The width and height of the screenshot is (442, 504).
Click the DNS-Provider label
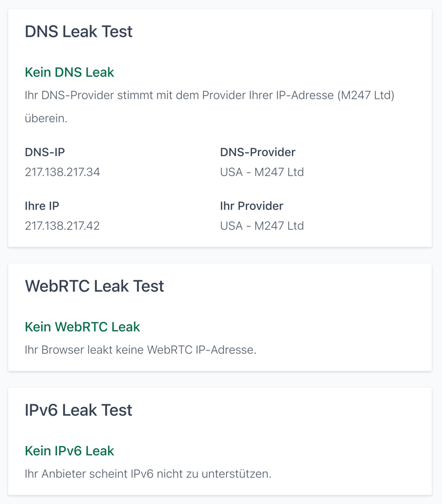pos(257,152)
